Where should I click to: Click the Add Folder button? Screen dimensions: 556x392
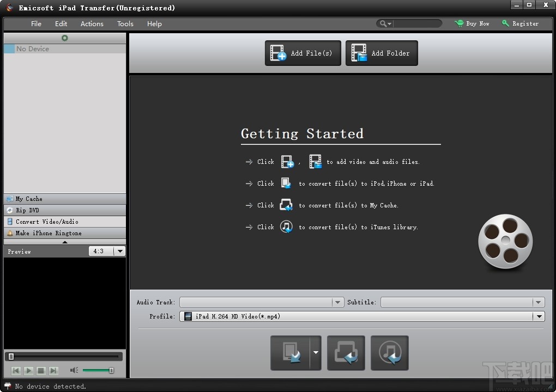[x=382, y=53]
